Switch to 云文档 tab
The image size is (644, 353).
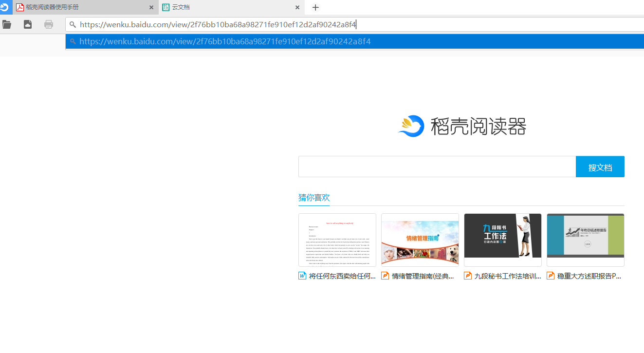point(231,7)
